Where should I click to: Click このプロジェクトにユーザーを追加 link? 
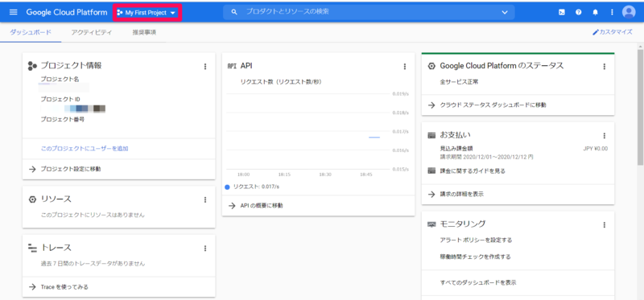(85, 149)
